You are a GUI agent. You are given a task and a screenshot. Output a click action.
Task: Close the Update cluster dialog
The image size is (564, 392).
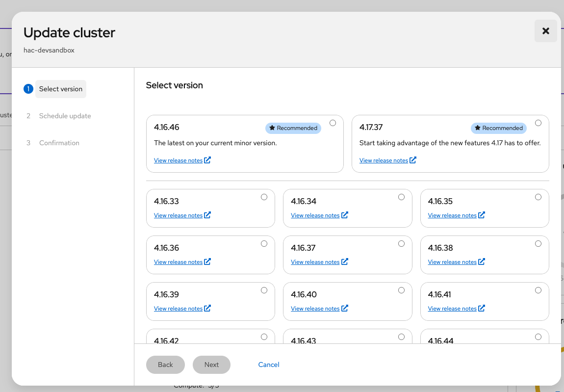coord(545,31)
